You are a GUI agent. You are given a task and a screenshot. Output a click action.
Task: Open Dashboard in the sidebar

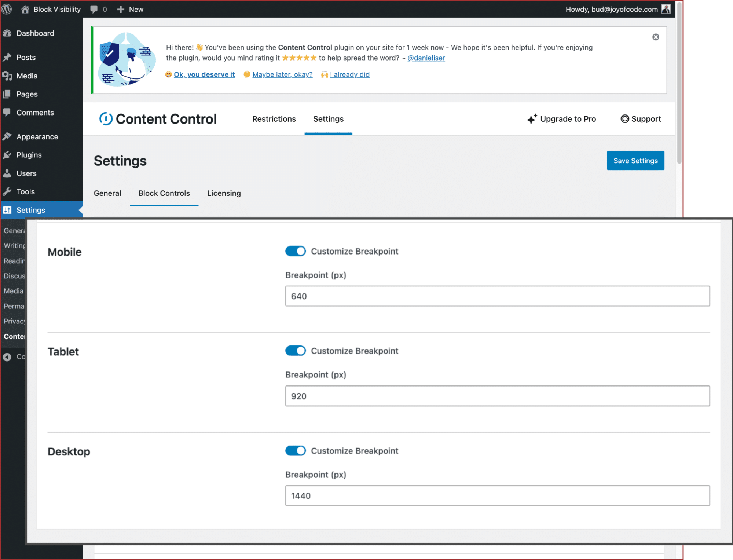tap(41, 33)
